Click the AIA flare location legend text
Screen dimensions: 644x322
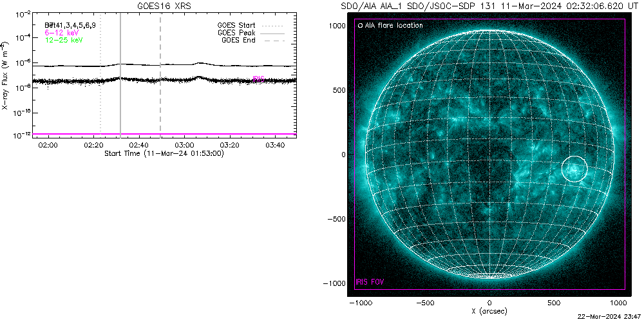point(393,26)
